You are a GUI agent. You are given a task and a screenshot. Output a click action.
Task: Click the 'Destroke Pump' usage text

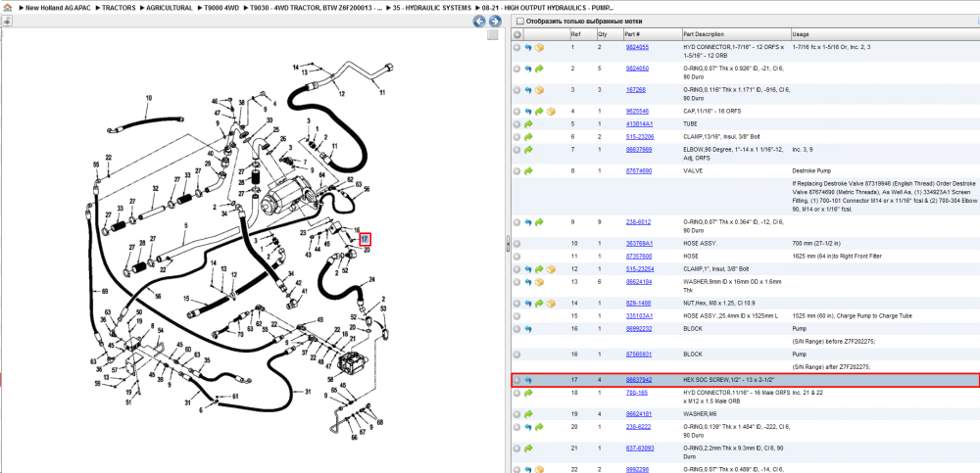point(810,170)
